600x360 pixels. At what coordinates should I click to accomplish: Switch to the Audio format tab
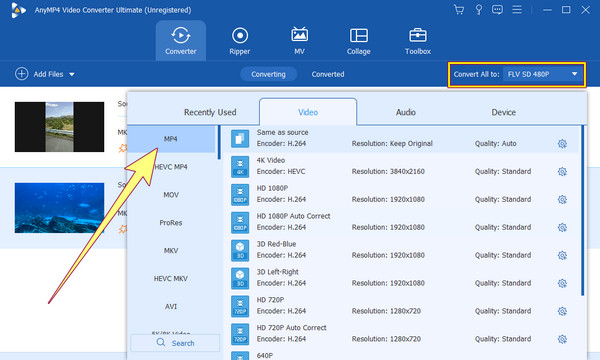click(406, 112)
